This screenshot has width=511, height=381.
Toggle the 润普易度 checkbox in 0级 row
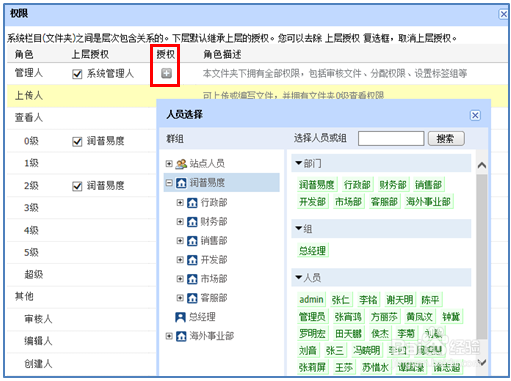(77, 142)
